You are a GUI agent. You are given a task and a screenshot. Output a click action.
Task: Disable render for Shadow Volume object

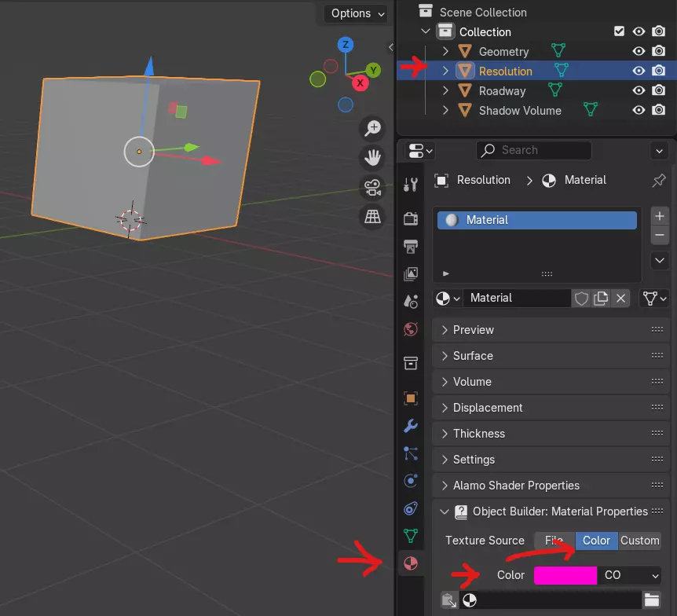tap(659, 111)
